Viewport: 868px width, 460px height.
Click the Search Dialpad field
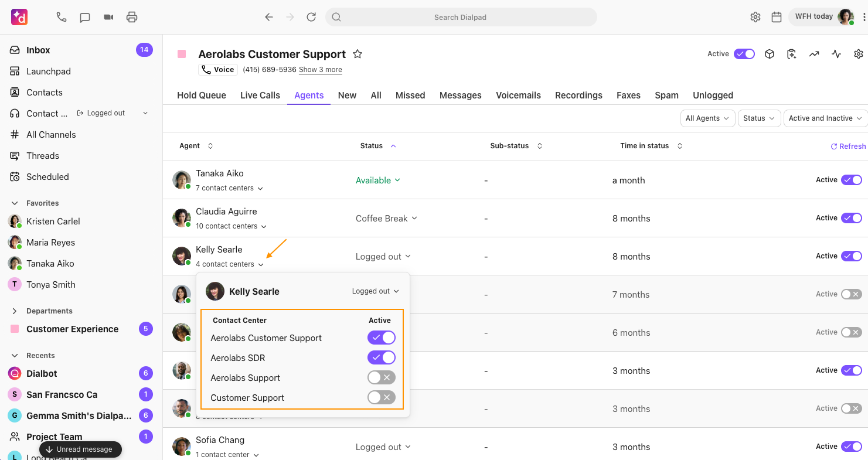[x=461, y=17]
